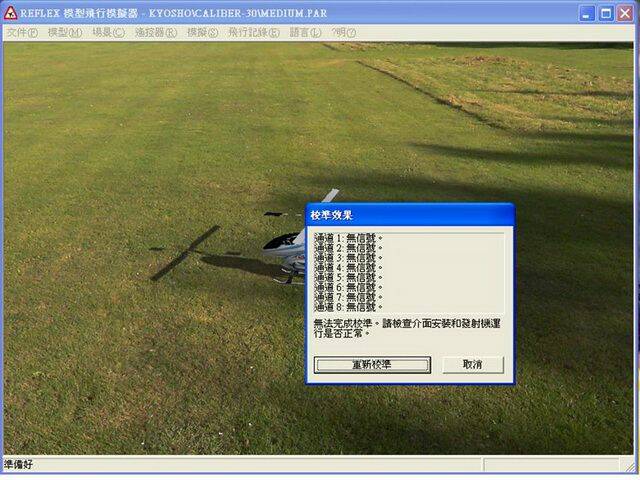Viewport: 640px width, 480px height.
Task: Click the 無法完成校準 error message text
Action: point(407,329)
